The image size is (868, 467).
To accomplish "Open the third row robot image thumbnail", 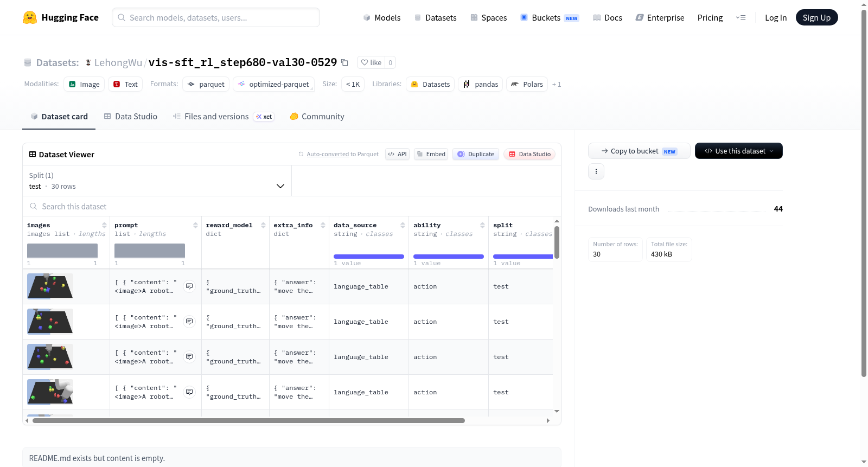I will [x=50, y=357].
